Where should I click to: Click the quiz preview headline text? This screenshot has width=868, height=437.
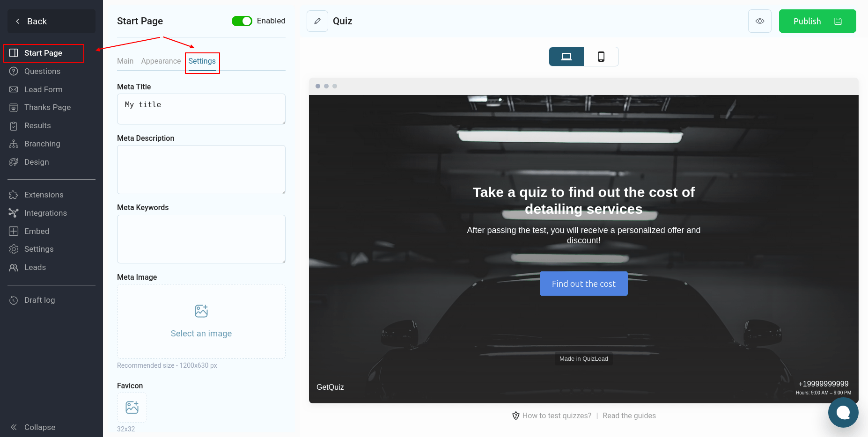coord(584,201)
